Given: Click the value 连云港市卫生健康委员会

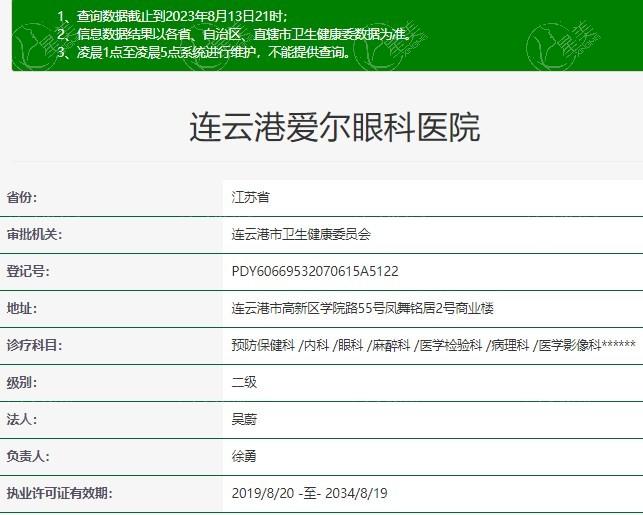Looking at the screenshot, I should point(301,235).
